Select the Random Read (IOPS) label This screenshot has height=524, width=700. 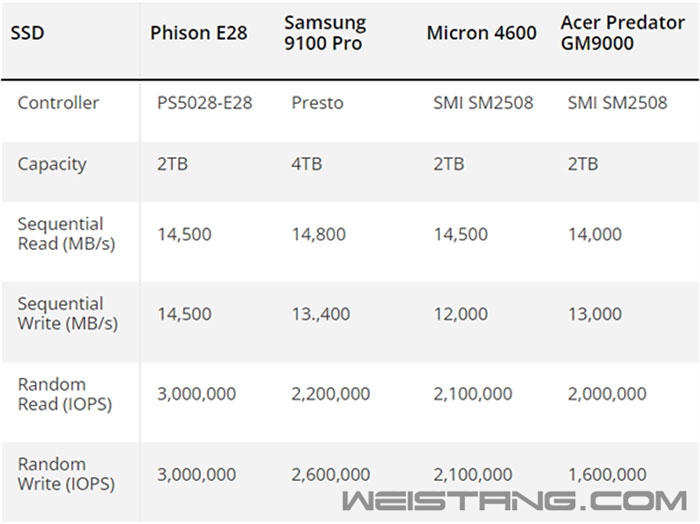click(65, 394)
